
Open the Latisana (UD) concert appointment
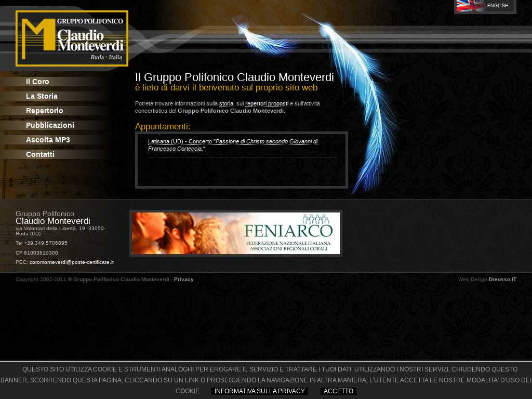pos(233,145)
